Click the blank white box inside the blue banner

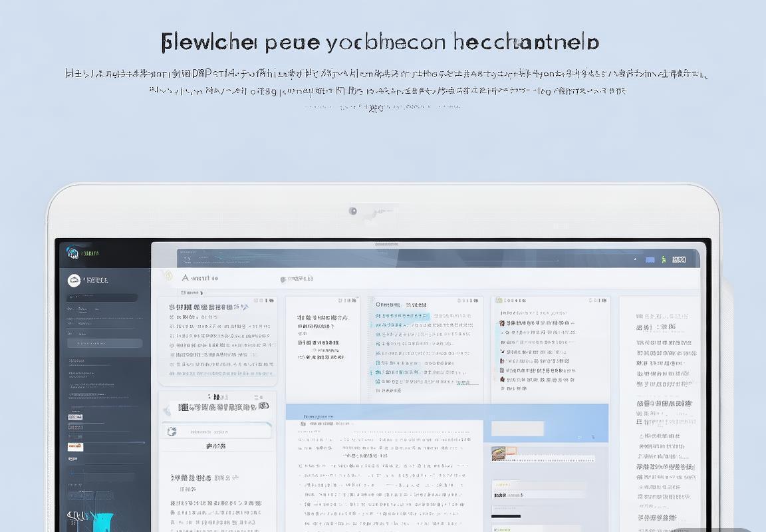(517, 428)
